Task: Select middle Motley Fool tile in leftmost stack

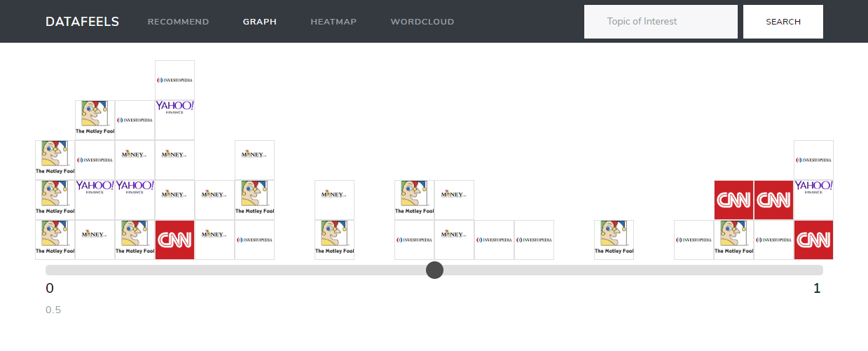Action: tap(55, 200)
